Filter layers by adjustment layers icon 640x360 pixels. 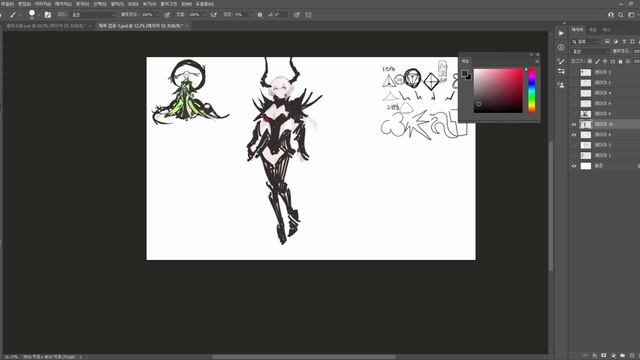point(616,42)
